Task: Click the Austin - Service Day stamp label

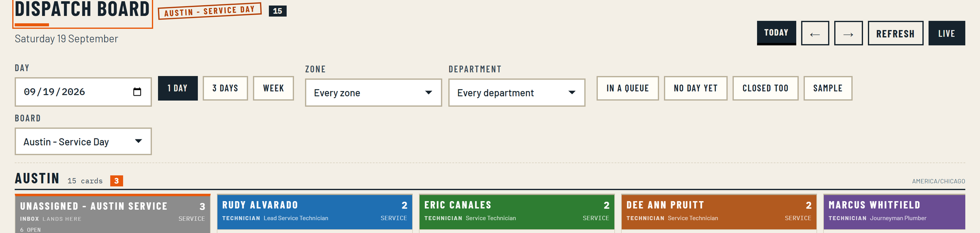Action: pyautogui.click(x=210, y=11)
